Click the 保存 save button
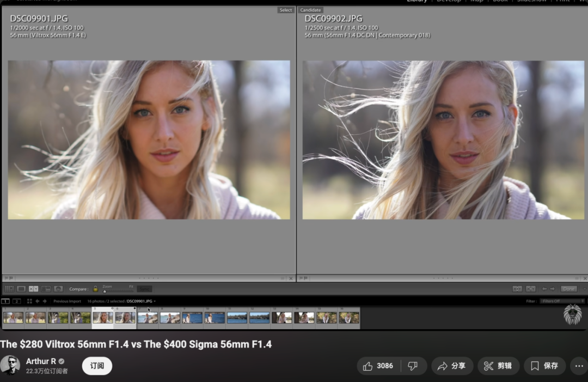This screenshot has width=588, height=382. pyautogui.click(x=544, y=366)
